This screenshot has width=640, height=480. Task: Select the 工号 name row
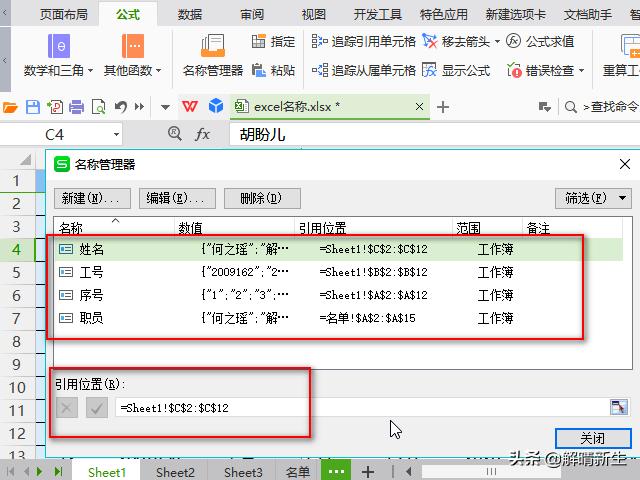(x=339, y=272)
